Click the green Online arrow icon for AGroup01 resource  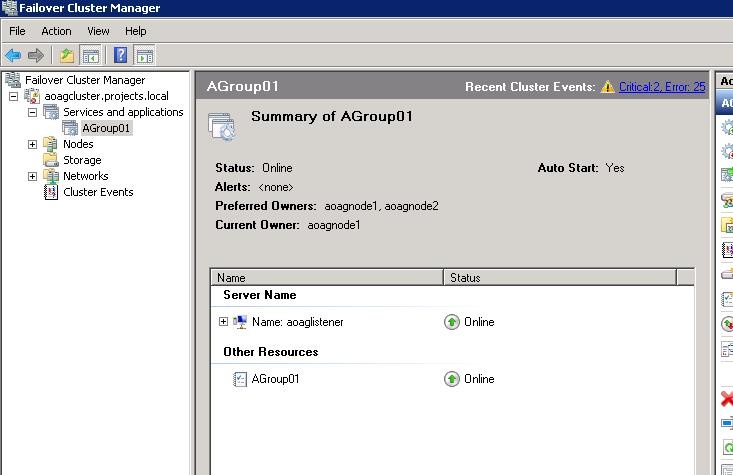coord(452,379)
